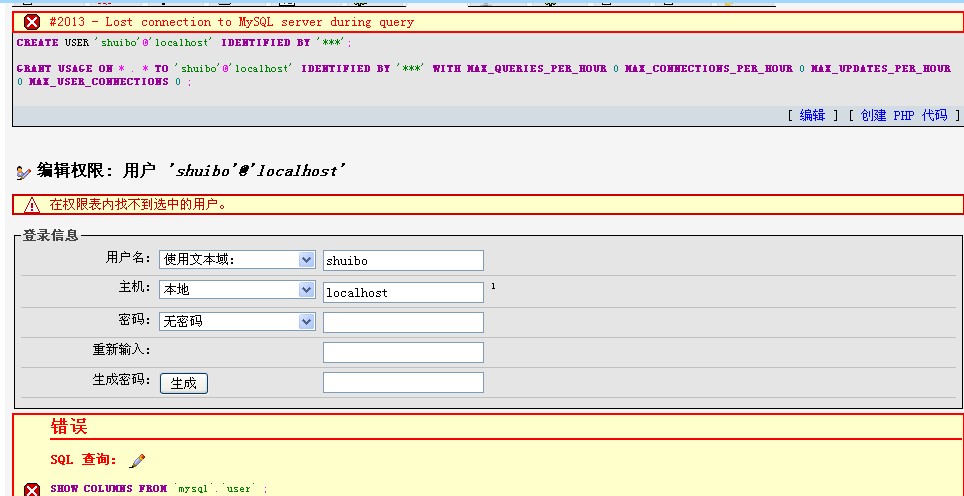Open the 密码 dropdown showing 无密码
Image resolution: width=964 pixels, height=496 pixels.
pos(237,321)
